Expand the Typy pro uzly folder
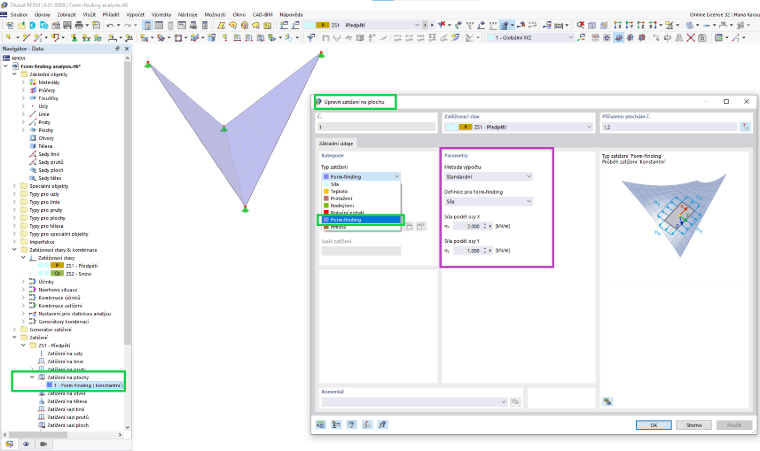 (x=14, y=194)
